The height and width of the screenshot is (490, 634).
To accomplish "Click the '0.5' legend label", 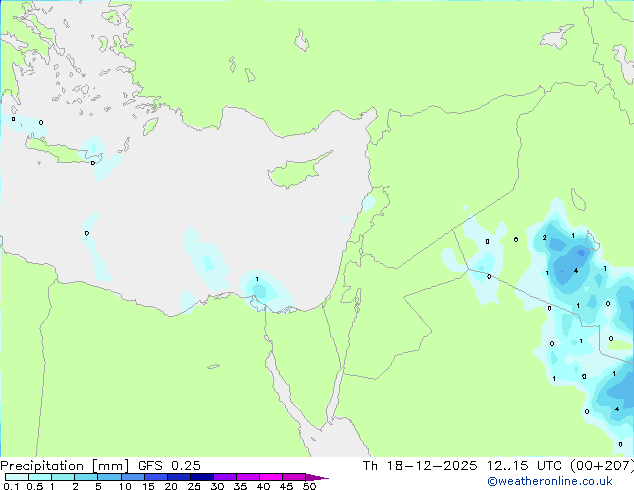I will coord(35,486).
